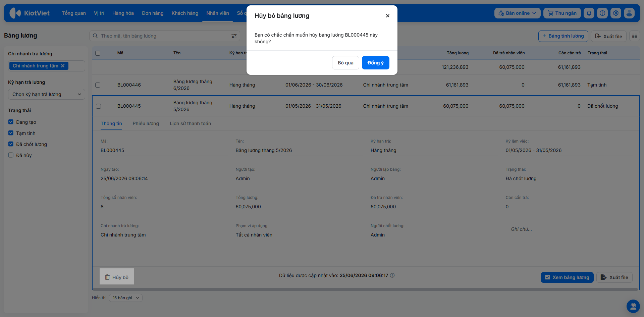644x317 pixels.
Task: Click the Mã column header
Action: (x=120, y=53)
